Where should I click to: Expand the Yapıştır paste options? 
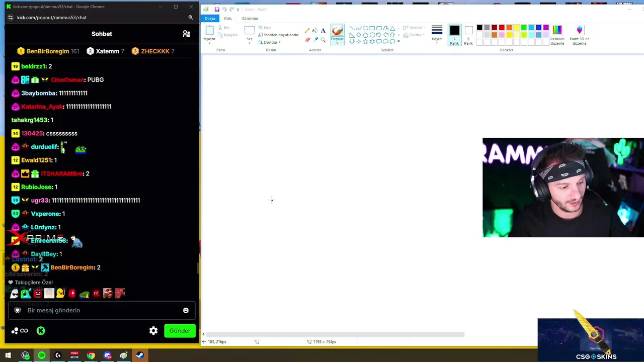coord(209,41)
